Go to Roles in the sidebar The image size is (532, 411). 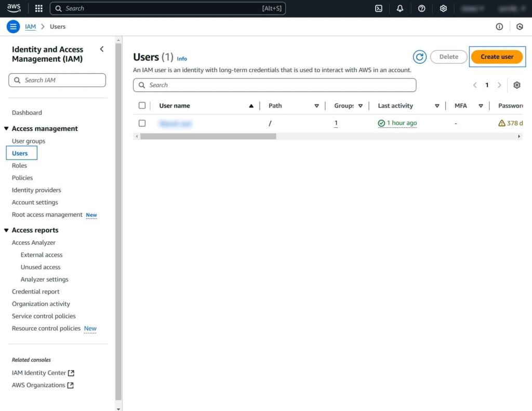click(19, 166)
